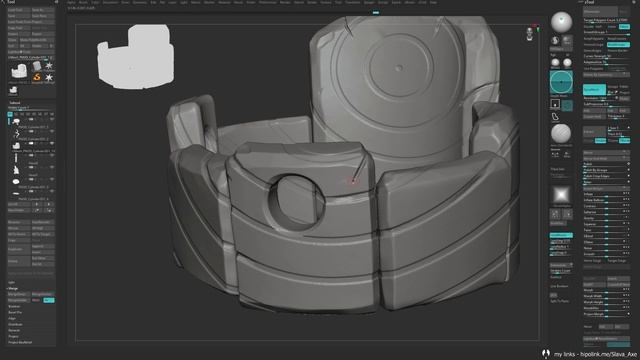
Task: Click the ZRemesher button
Action: pos(600,11)
